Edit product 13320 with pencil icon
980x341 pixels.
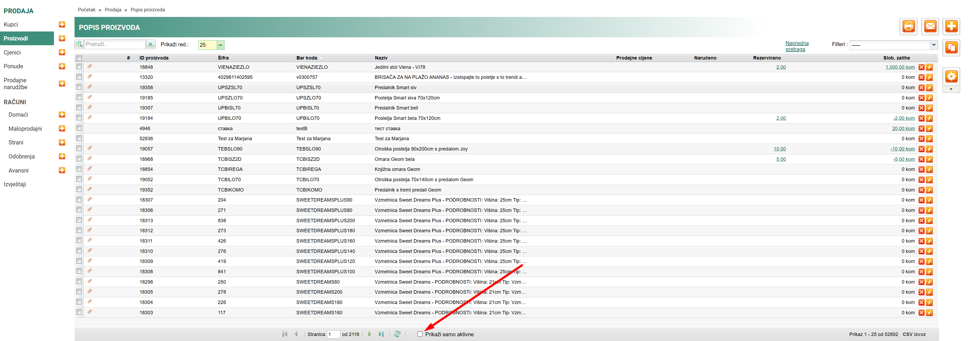[930, 78]
